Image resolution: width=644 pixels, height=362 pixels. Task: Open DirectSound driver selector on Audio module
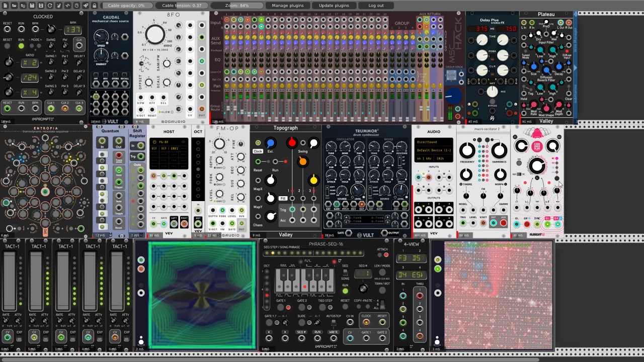coord(434,142)
